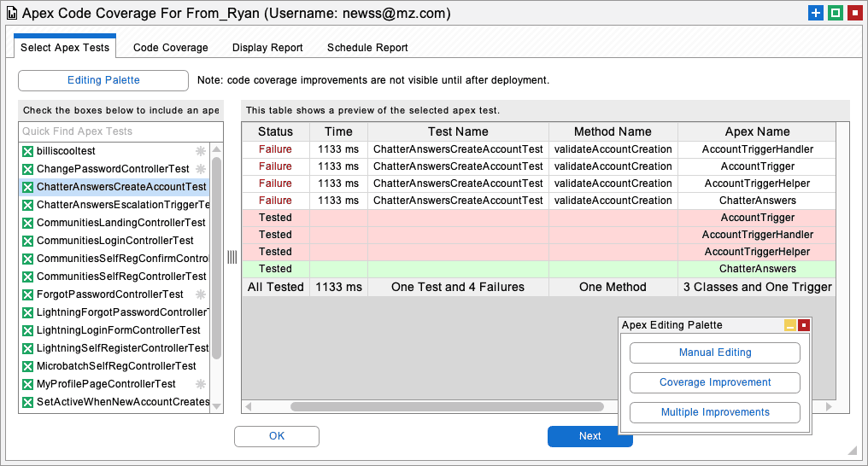The width and height of the screenshot is (868, 466).
Task: Open the Display Report tab
Action: click(x=267, y=48)
